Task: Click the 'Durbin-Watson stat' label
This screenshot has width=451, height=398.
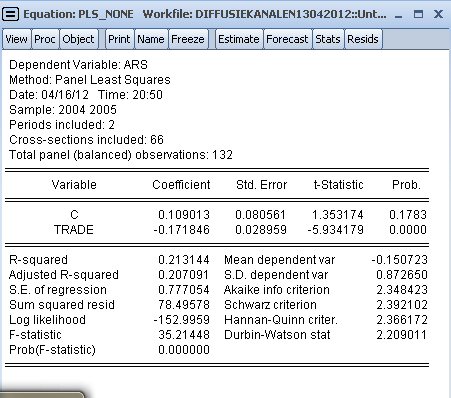Action: tap(277, 335)
